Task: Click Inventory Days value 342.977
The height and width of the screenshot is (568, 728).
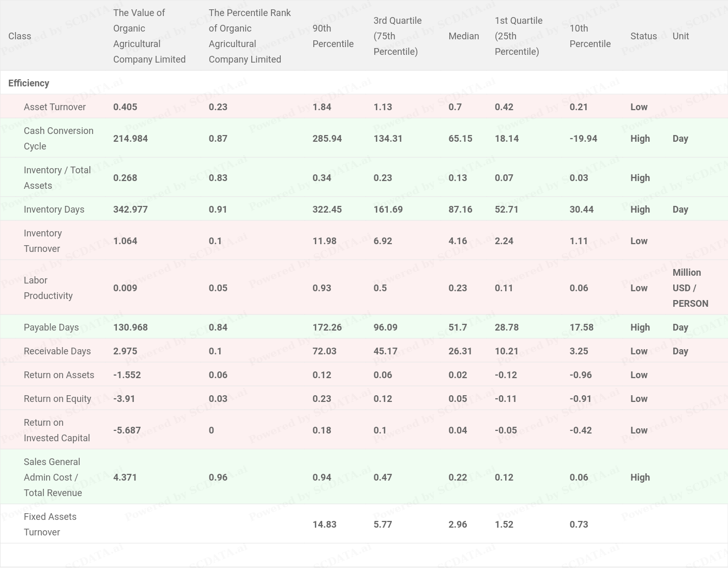Action: (130, 209)
